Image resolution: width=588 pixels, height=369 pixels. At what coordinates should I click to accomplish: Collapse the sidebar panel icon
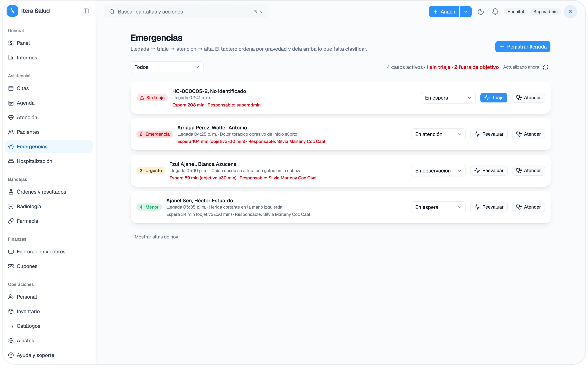click(x=86, y=11)
